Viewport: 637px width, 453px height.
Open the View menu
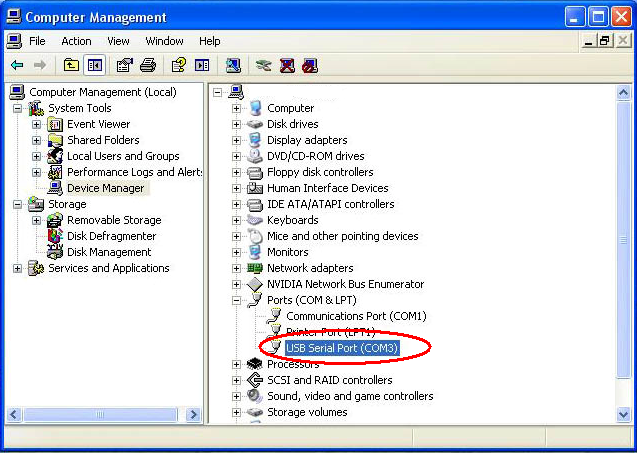[x=118, y=41]
